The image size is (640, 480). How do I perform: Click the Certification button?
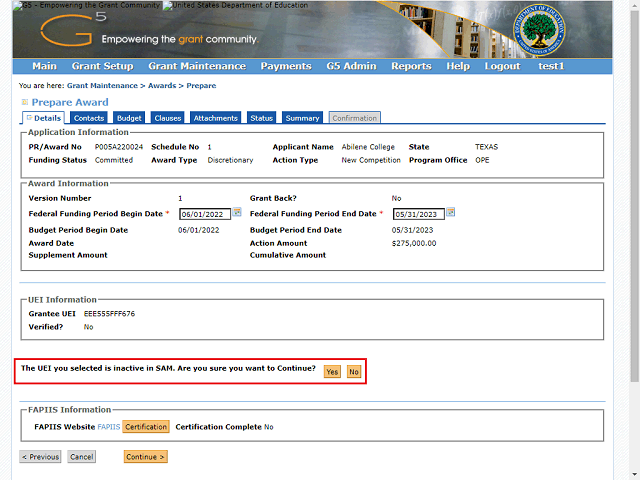click(146, 427)
